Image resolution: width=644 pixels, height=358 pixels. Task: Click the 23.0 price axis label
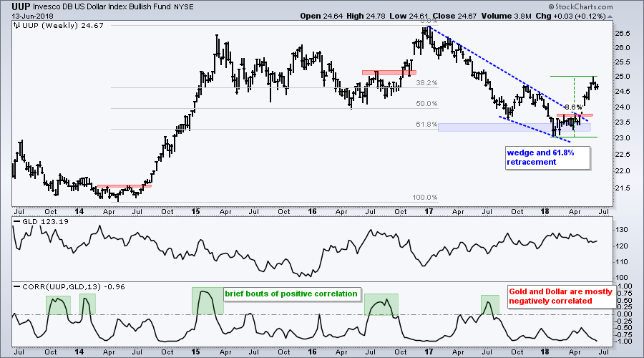(x=623, y=137)
